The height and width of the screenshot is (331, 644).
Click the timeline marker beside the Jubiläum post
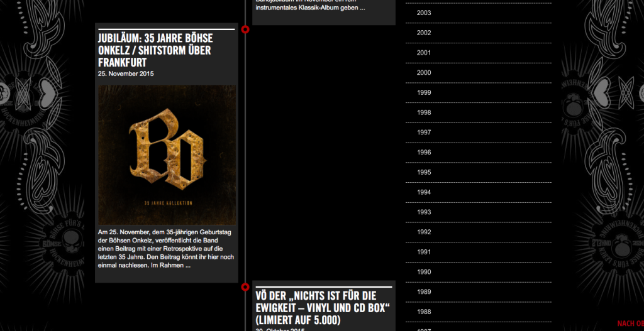(245, 30)
